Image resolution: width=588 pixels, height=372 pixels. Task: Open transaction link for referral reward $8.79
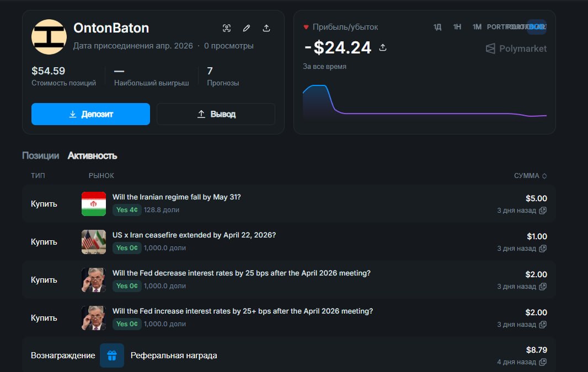[543, 362]
